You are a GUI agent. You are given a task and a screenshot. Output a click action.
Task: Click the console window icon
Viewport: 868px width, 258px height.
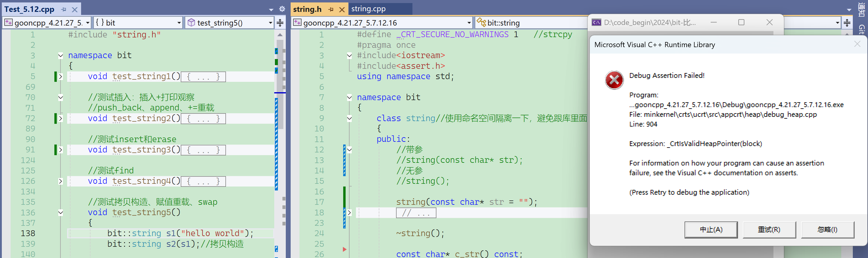click(596, 23)
